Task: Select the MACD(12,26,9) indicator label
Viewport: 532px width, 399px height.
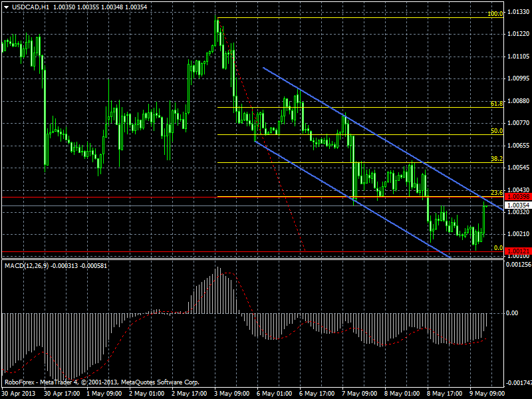Action: (x=27, y=265)
